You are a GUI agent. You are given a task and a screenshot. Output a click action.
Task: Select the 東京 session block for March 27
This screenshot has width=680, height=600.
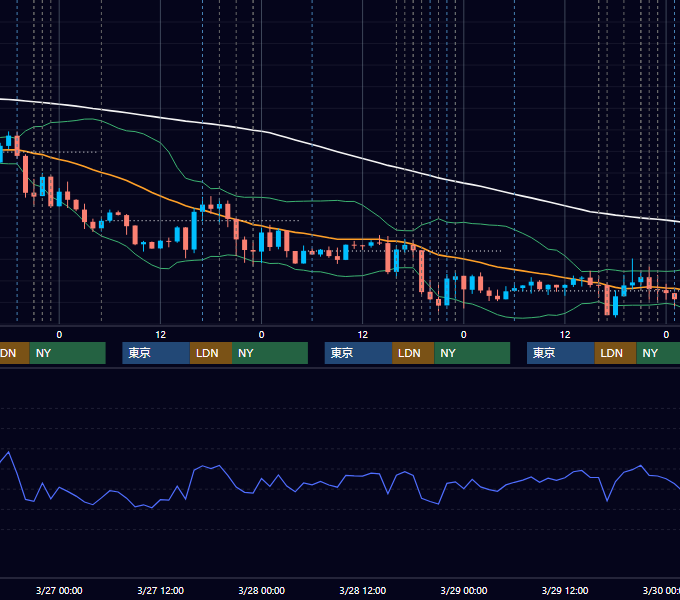coord(156,353)
